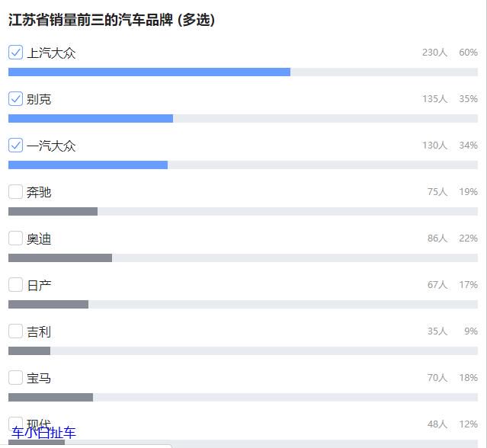Uncheck the 上汽大众 checkbox

(15, 52)
